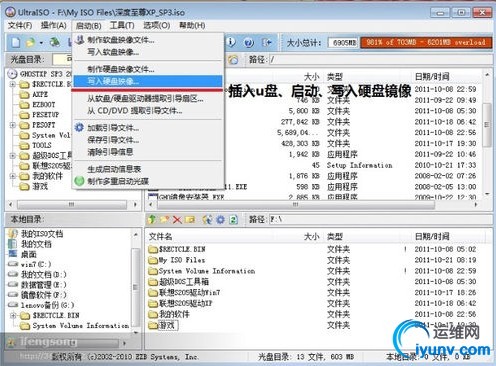Open the 操作(A) menu
This screenshot has width=496, height=366.
[x=53, y=25]
